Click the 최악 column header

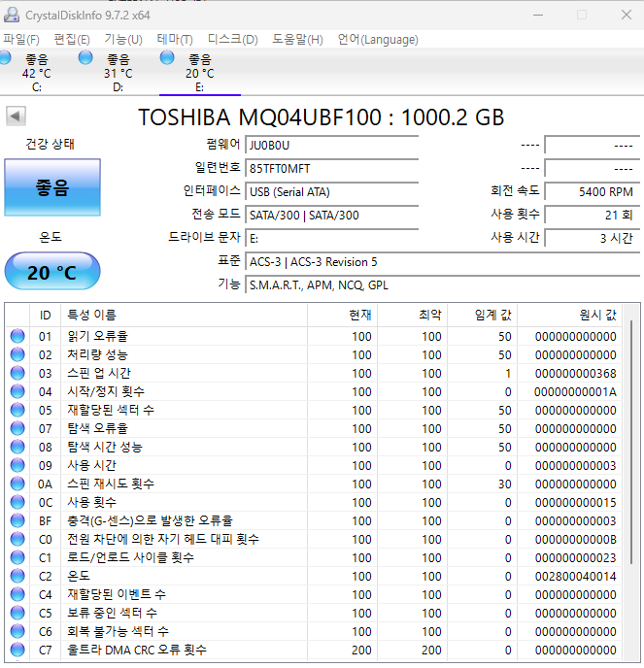point(412,316)
